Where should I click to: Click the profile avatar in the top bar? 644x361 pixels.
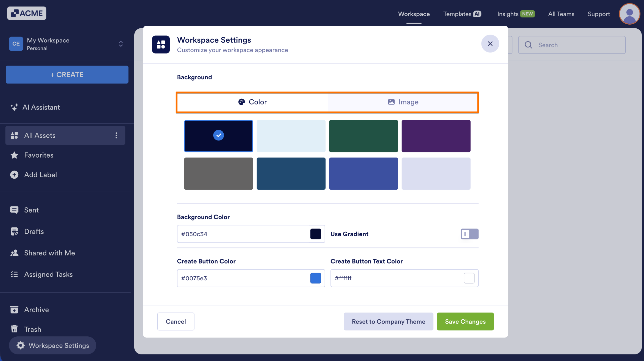pos(629,14)
